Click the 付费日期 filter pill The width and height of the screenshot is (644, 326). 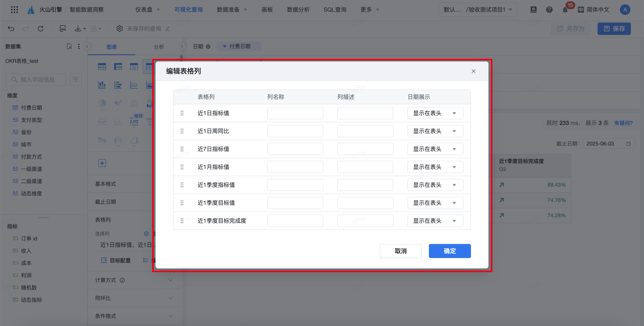pyautogui.click(x=239, y=46)
